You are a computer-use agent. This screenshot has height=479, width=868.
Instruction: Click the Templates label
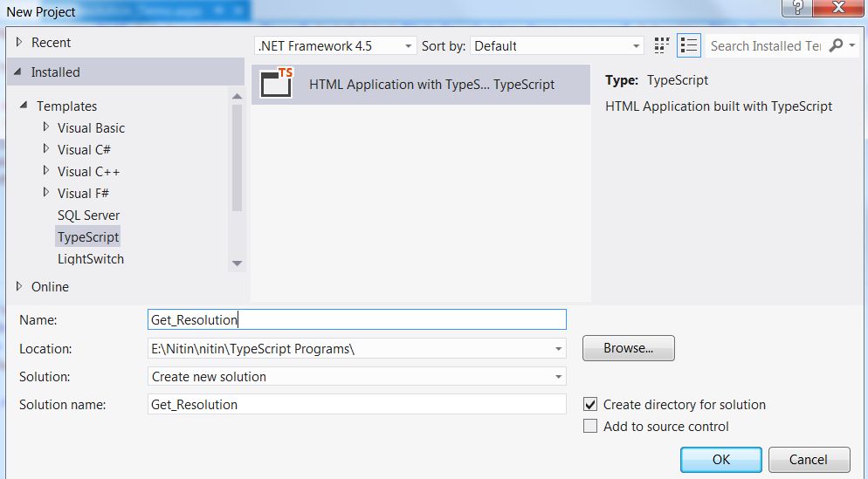click(x=67, y=106)
